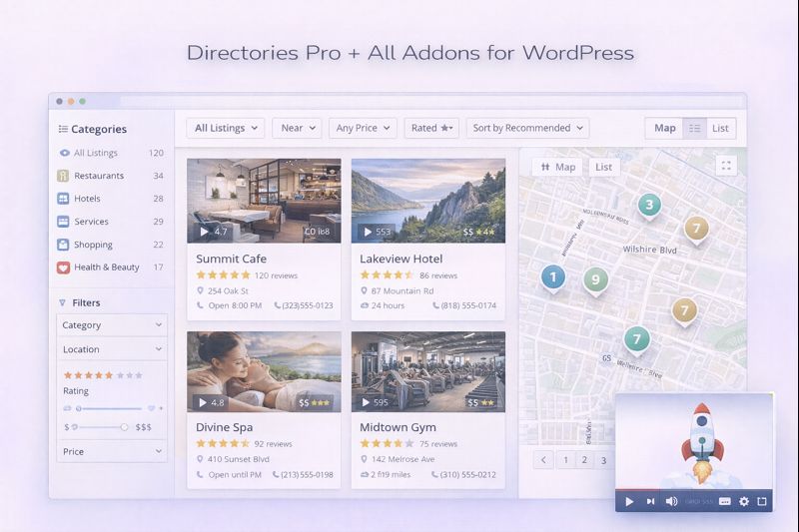Click the All Listings eye icon
Image resolution: width=799 pixels, height=532 pixels.
[x=64, y=153]
